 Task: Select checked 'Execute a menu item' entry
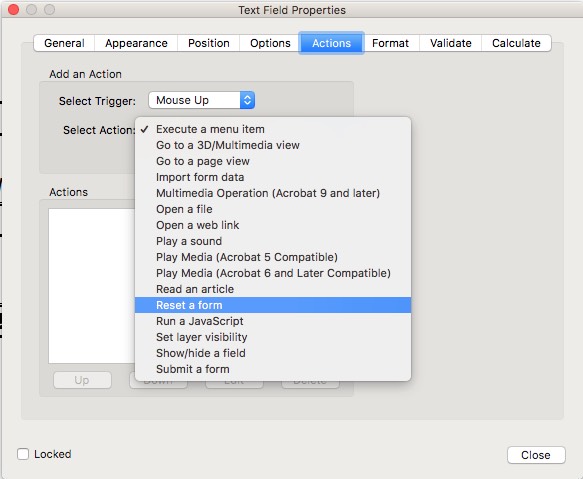coord(273,129)
